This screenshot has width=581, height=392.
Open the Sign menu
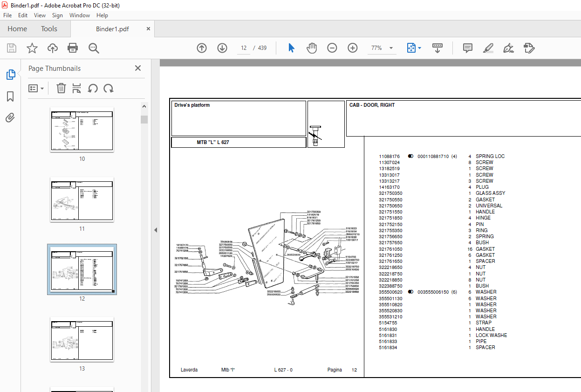57,15
